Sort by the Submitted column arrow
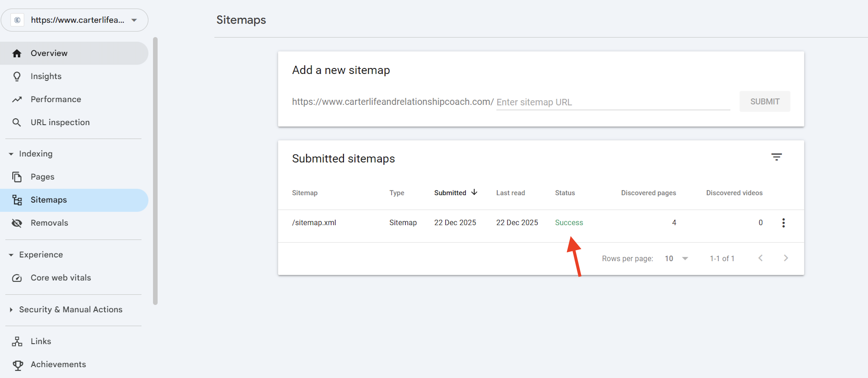 click(x=474, y=192)
